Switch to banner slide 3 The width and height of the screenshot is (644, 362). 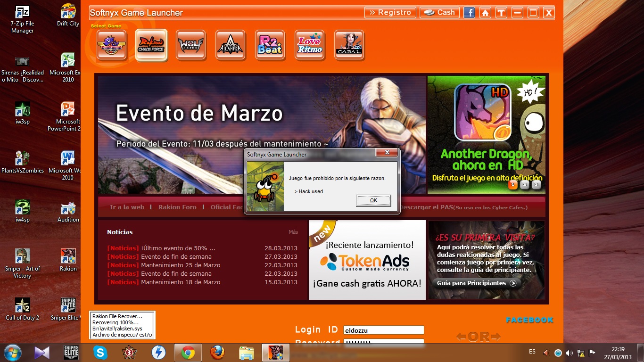click(x=537, y=185)
